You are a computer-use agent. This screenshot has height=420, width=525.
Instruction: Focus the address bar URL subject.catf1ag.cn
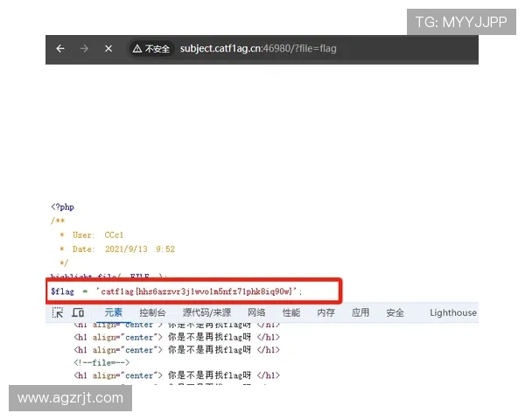tap(258, 49)
